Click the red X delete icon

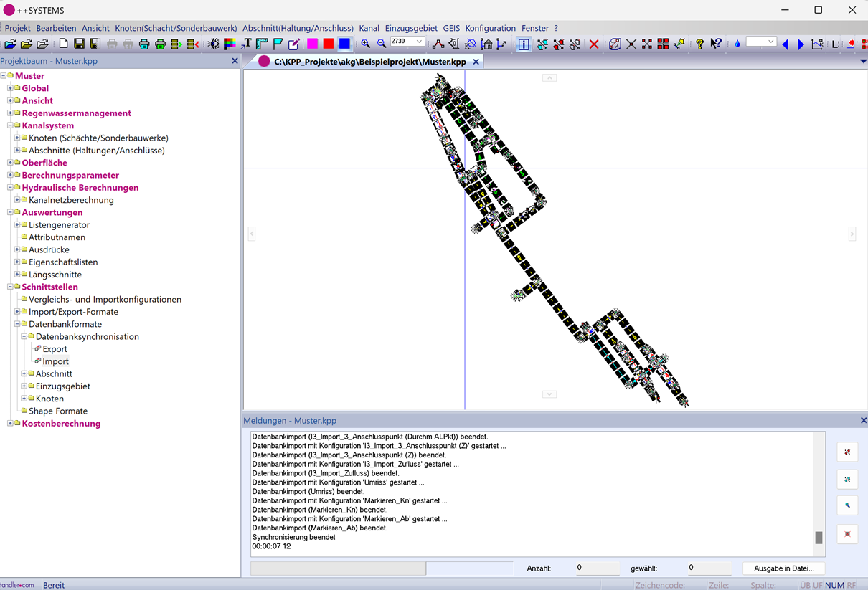[x=594, y=44]
